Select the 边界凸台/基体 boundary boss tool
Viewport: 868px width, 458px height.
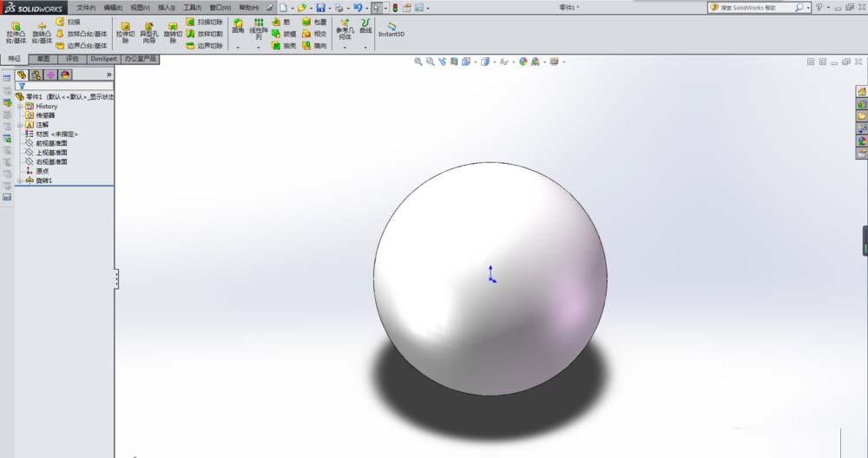pos(82,45)
